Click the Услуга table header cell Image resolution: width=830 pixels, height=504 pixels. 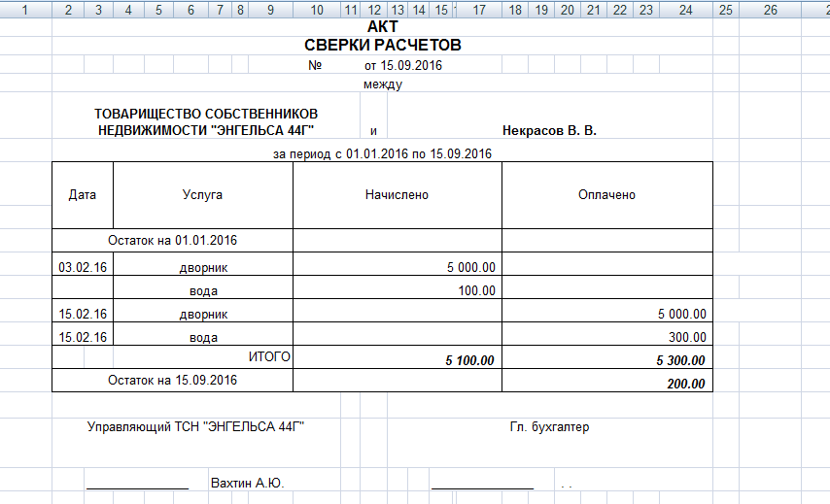click(x=202, y=195)
